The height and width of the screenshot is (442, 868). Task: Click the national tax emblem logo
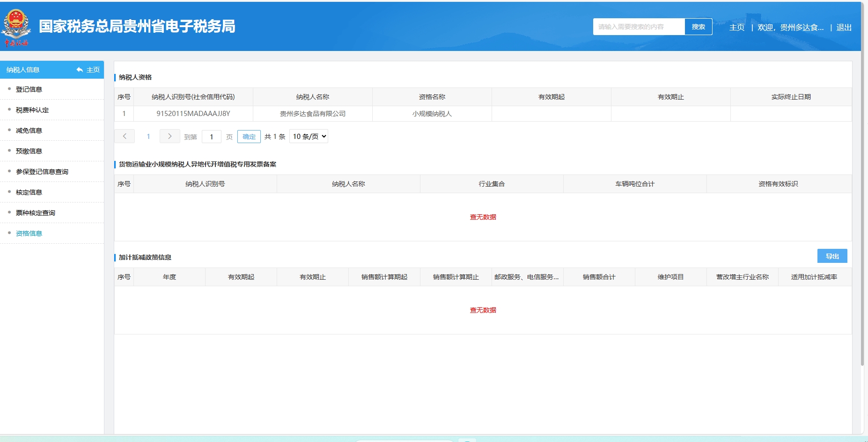coord(16,27)
